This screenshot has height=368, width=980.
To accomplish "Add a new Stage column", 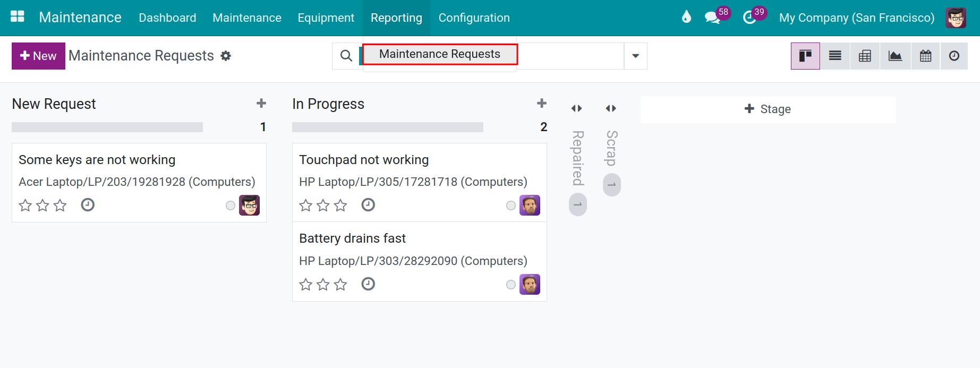I will (768, 109).
